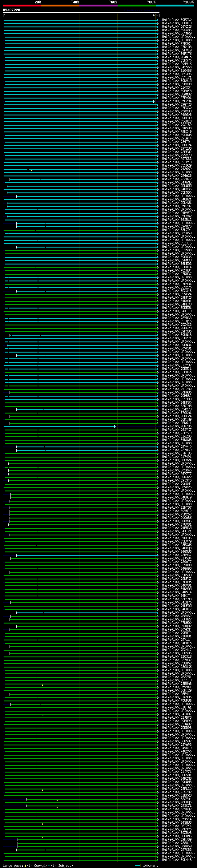Select hit label UniRef100_C1DEM6
This screenshot has width=197, height=868.
point(177,538)
